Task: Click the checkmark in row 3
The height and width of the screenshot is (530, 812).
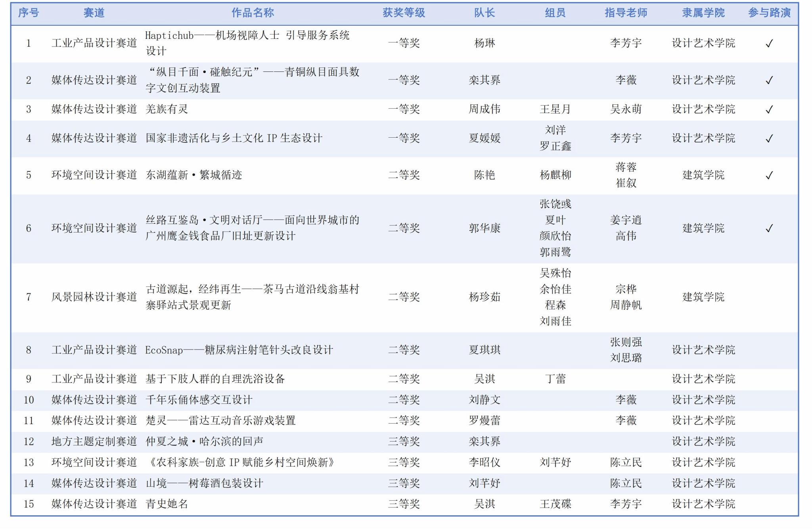Action: pos(769,109)
